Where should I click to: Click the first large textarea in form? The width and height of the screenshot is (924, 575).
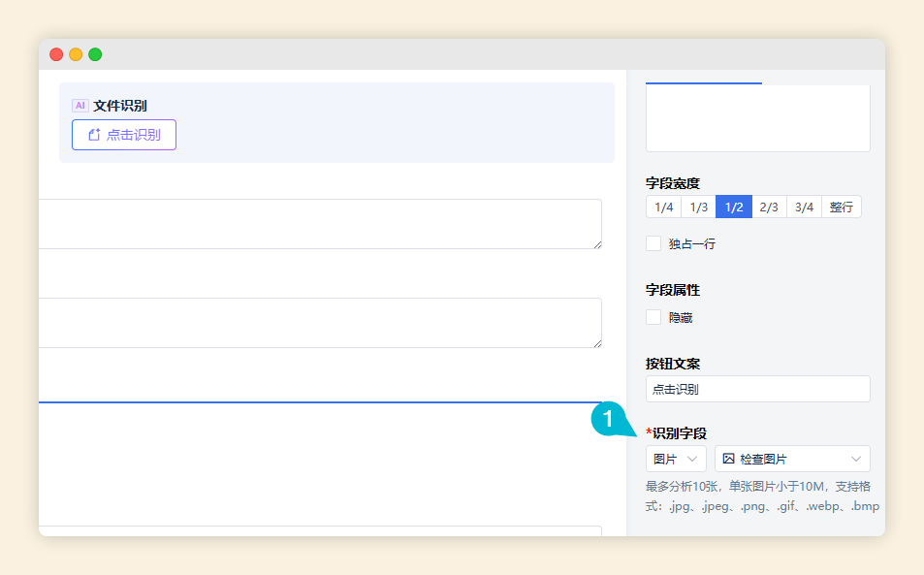pyautogui.click(x=321, y=224)
